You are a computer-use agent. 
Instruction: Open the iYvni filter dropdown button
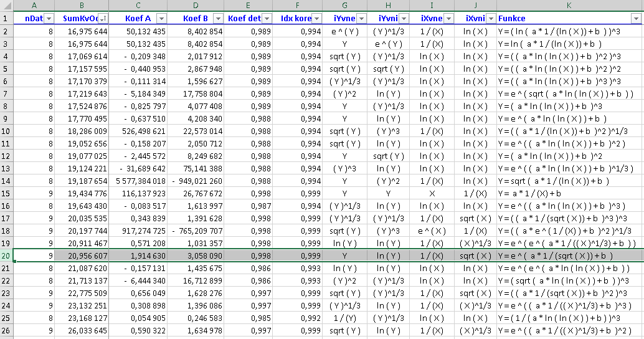404,19
